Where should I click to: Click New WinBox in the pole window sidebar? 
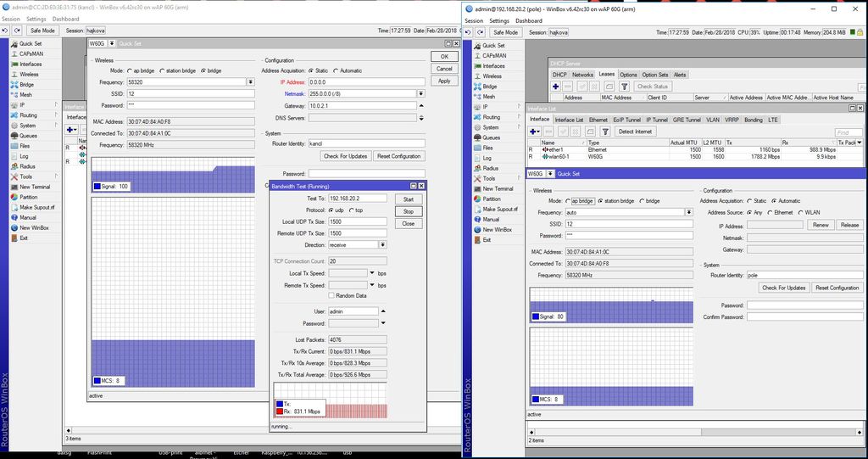(x=497, y=229)
